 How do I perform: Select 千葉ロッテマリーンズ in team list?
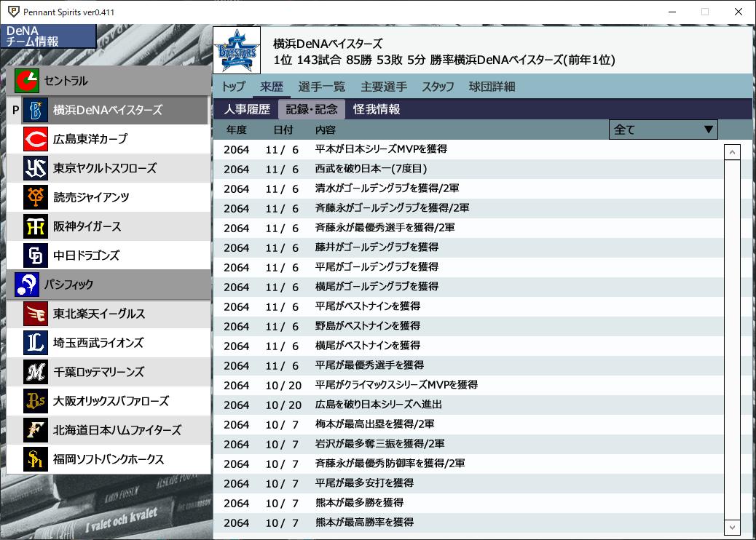tap(109, 372)
